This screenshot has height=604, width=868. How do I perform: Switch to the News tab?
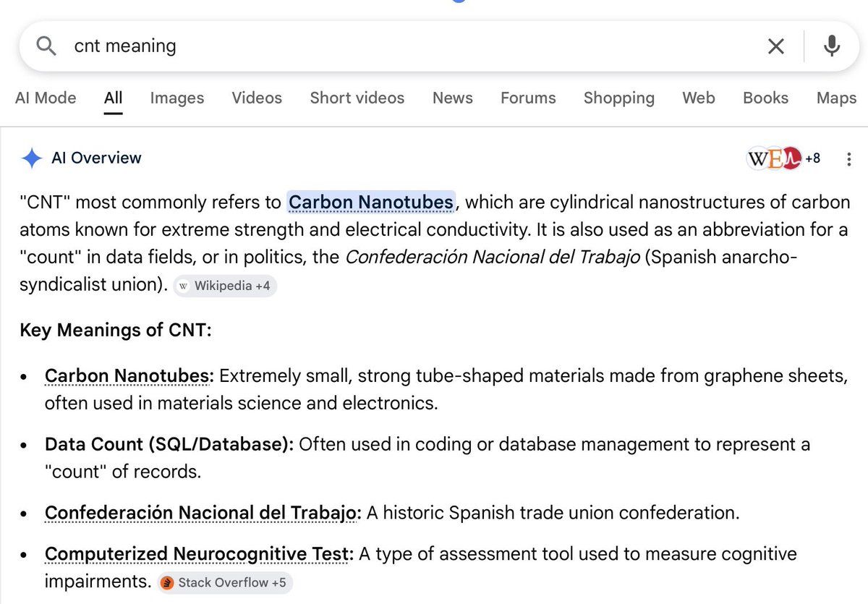[453, 98]
